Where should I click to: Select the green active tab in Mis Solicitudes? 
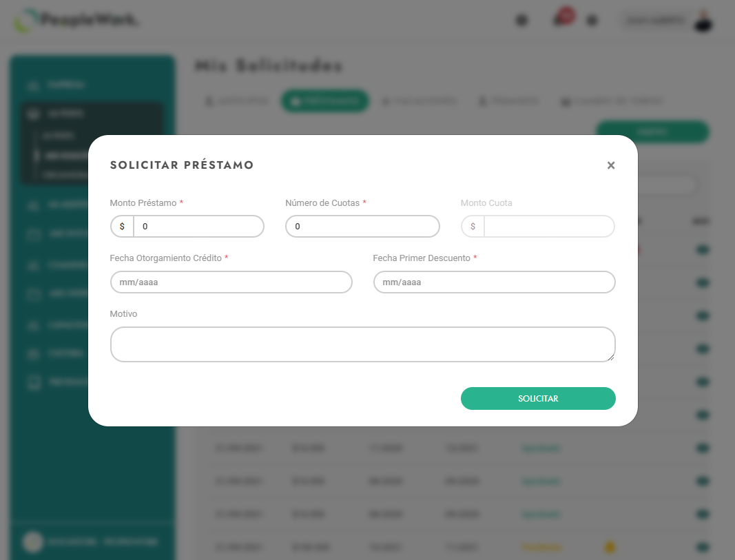(324, 101)
